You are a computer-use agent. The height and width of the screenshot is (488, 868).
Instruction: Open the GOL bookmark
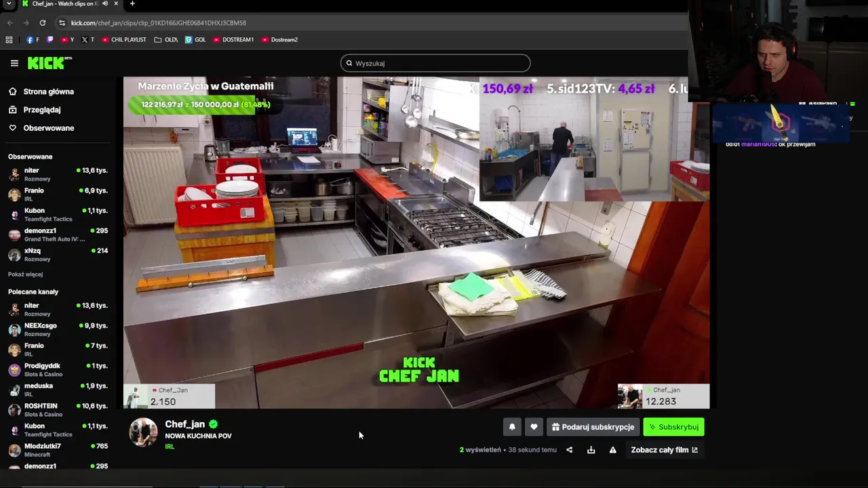(195, 40)
